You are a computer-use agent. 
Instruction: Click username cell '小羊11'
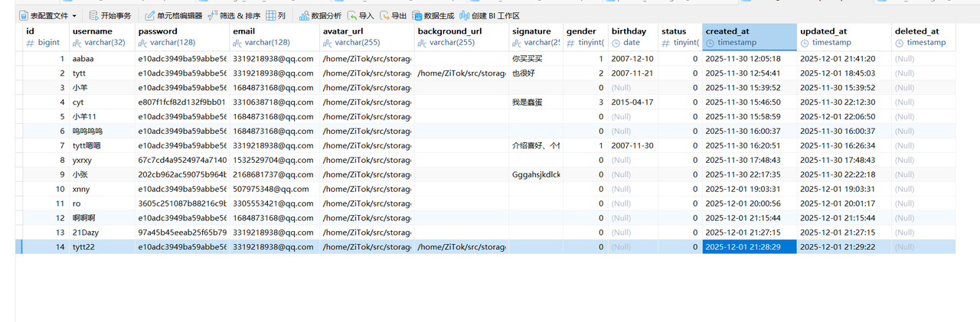pyautogui.click(x=102, y=117)
